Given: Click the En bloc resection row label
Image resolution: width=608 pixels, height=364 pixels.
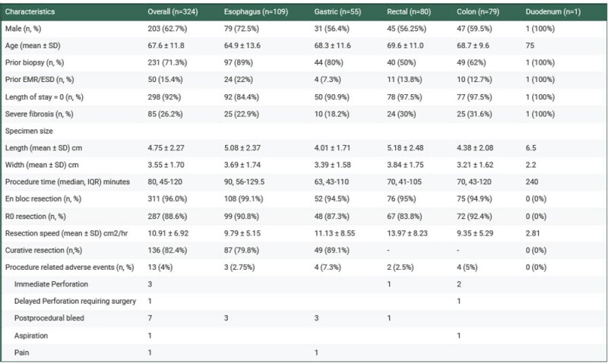Looking at the screenshot, I should [43, 199].
